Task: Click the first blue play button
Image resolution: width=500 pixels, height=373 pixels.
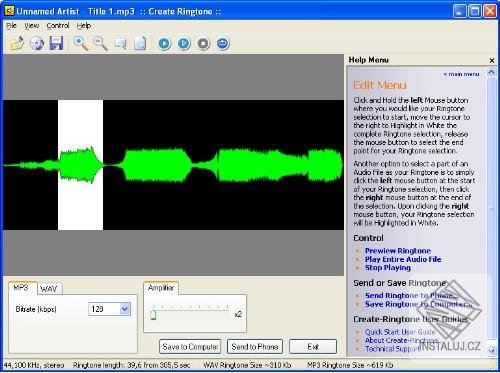Action: pos(164,44)
